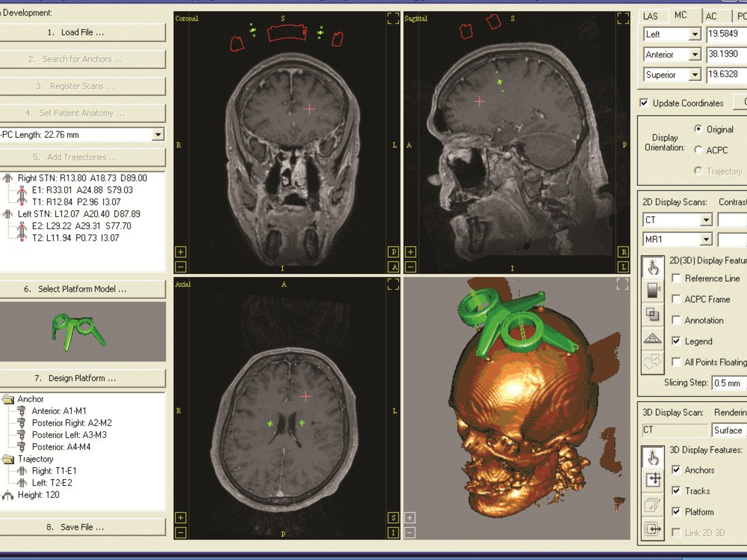Switch to the AC tab
The height and width of the screenshot is (560, 747).
pos(711,16)
